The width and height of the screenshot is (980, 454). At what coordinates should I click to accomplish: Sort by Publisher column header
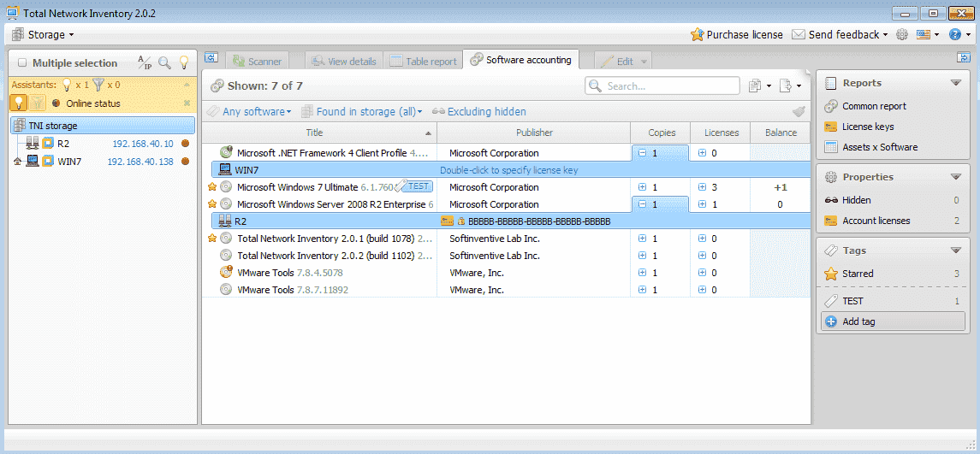(534, 133)
